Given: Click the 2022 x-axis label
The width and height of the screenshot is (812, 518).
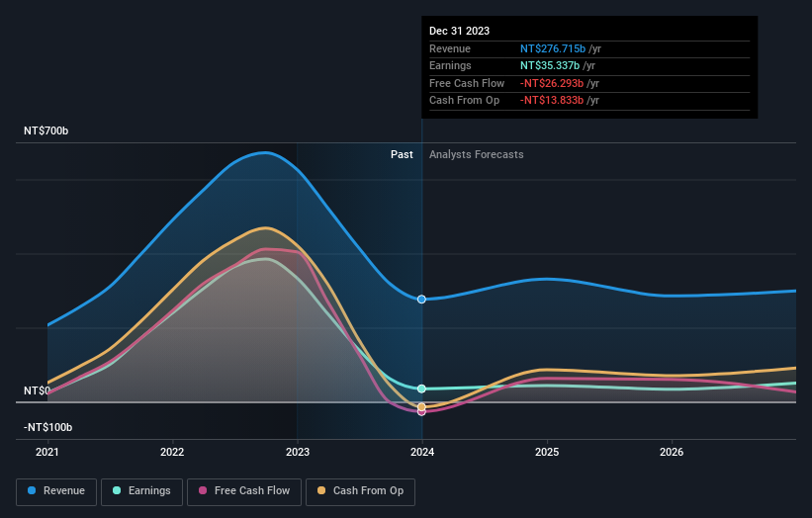Looking at the screenshot, I should point(172,453).
